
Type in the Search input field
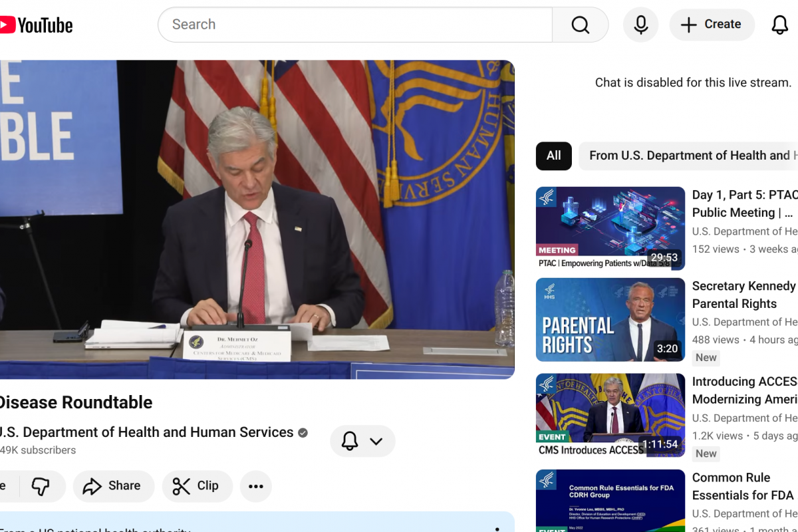point(356,25)
